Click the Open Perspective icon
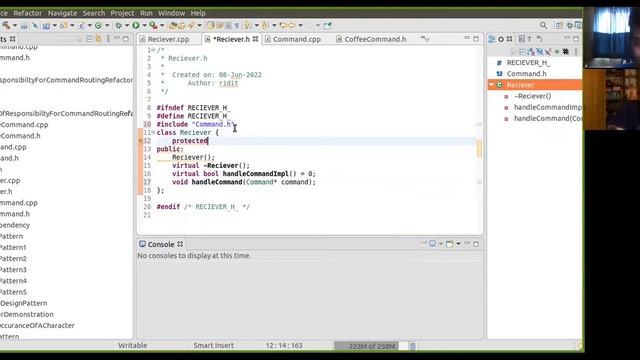Screen dimensions: 640x360 (559, 25)
